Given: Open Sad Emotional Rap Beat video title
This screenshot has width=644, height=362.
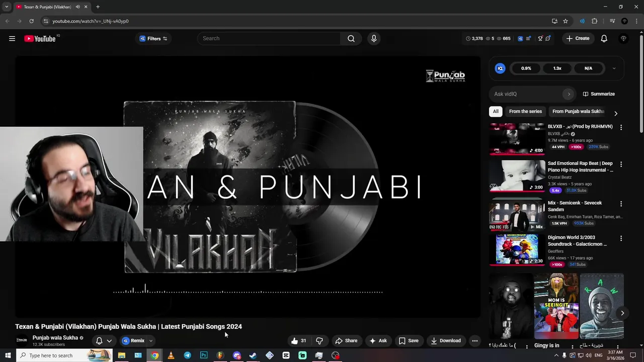Looking at the screenshot, I should [x=580, y=167].
